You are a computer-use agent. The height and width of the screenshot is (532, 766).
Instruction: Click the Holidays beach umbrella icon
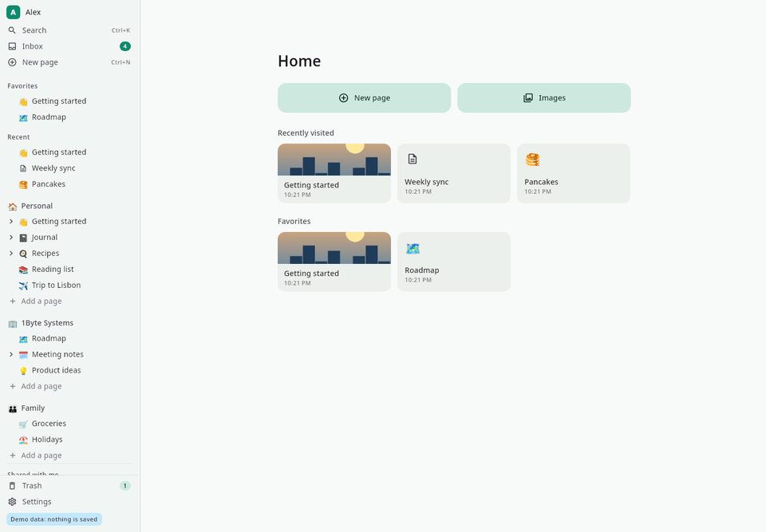pyautogui.click(x=23, y=439)
